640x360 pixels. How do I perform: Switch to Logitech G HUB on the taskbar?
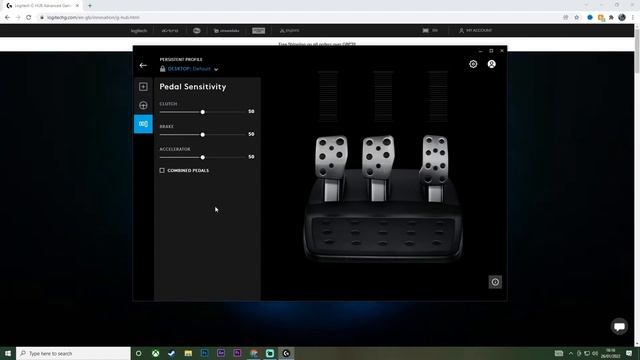point(286,353)
